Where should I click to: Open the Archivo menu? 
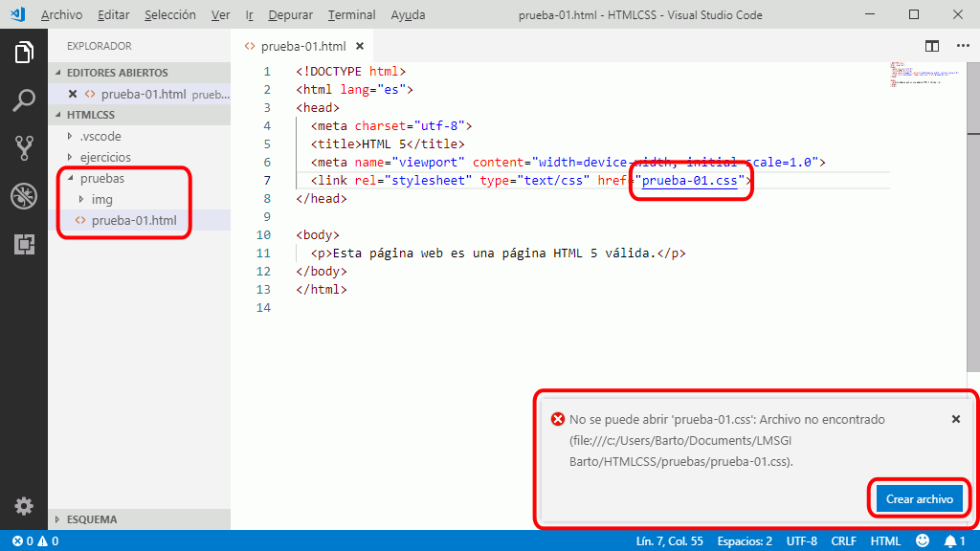[x=61, y=14]
